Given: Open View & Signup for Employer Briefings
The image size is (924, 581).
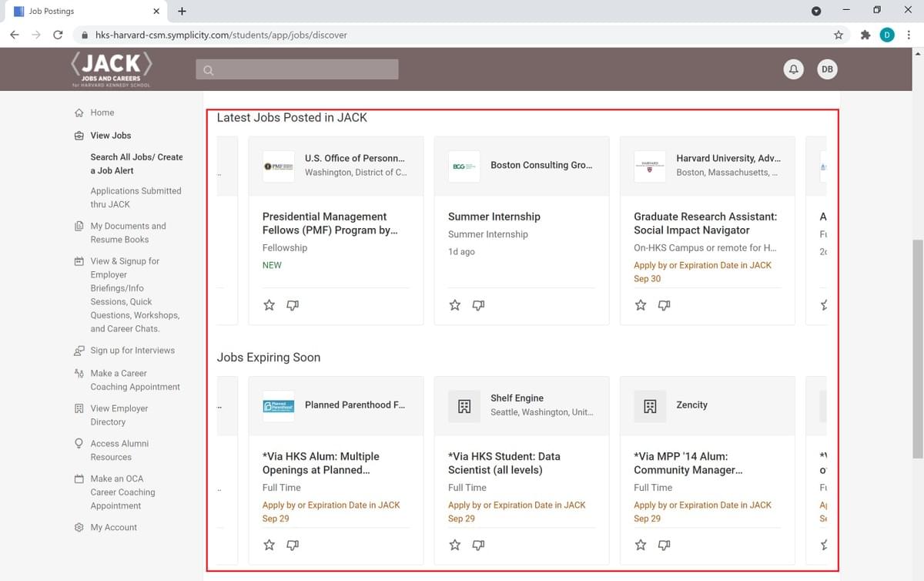Looking at the screenshot, I should click(134, 294).
